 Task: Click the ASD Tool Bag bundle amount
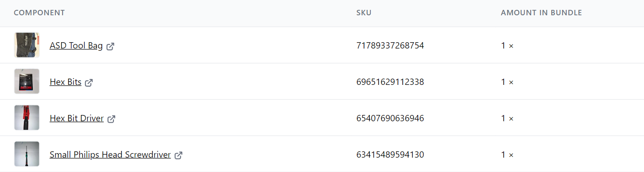click(x=507, y=45)
